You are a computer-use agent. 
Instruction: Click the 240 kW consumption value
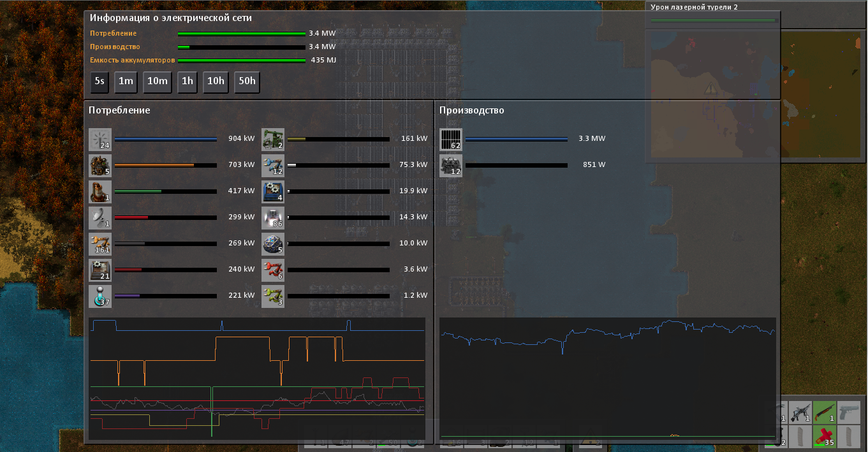click(241, 269)
